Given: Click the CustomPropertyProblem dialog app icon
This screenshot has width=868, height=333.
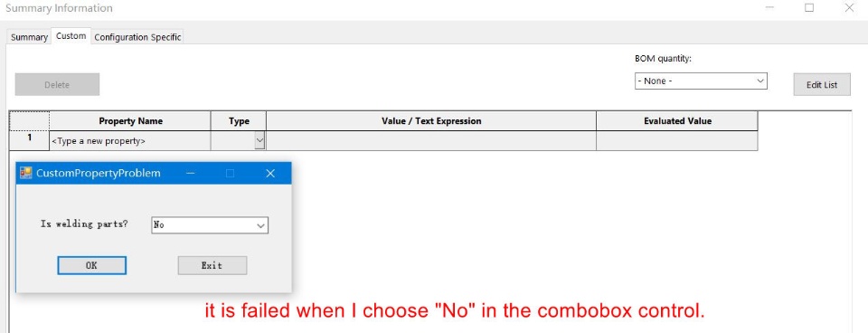Looking at the screenshot, I should click(x=26, y=173).
